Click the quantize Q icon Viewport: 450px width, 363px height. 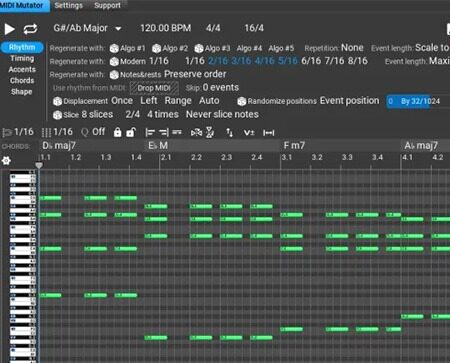pos(85,132)
